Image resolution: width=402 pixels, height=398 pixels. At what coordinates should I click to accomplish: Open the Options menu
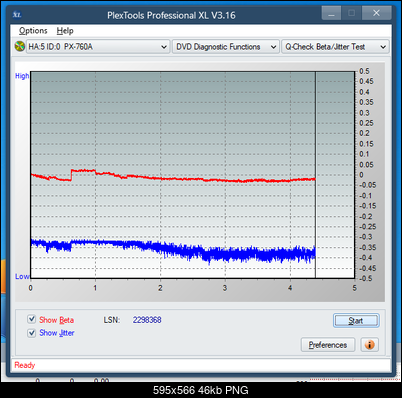click(33, 31)
